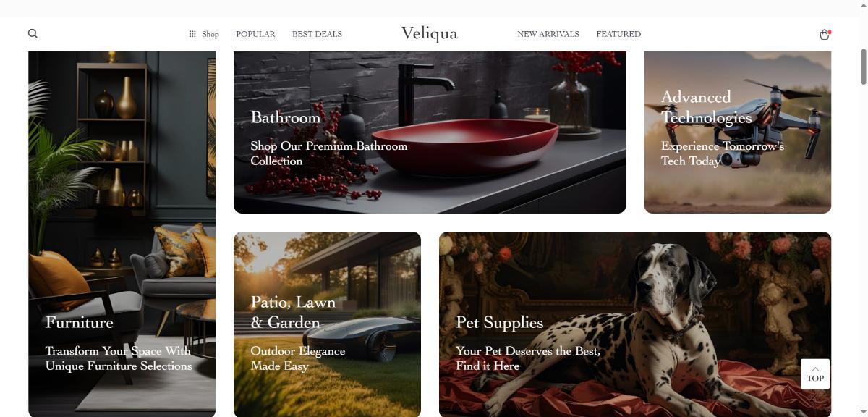Screen dimensions: 868x417
Task: Open the Pet Supplies card
Action: click(635, 324)
